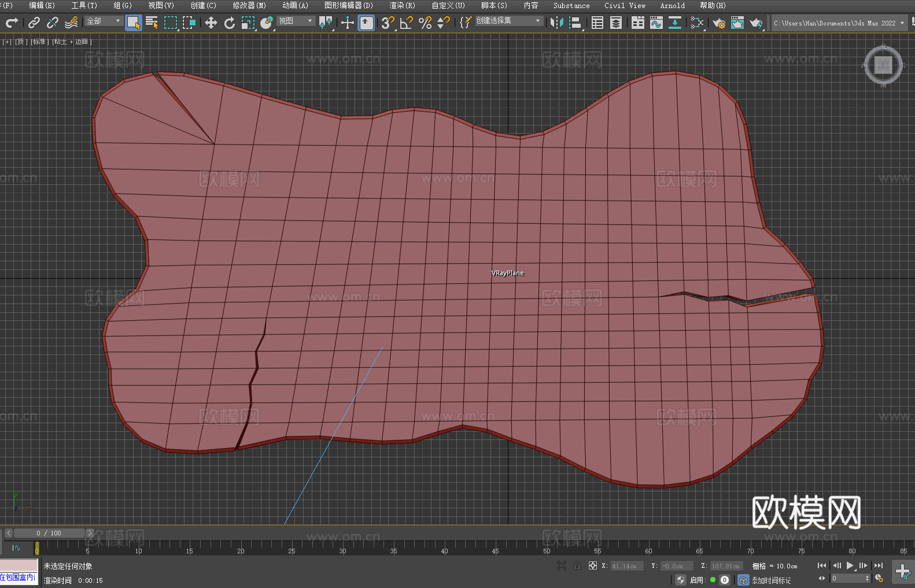Click the ViewCube top face

[x=883, y=65]
